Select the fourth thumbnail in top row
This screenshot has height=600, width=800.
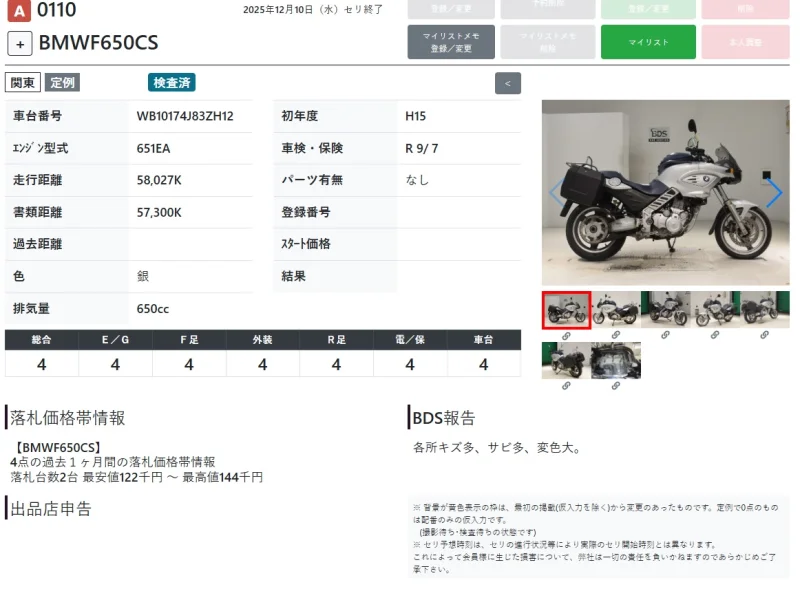715,309
